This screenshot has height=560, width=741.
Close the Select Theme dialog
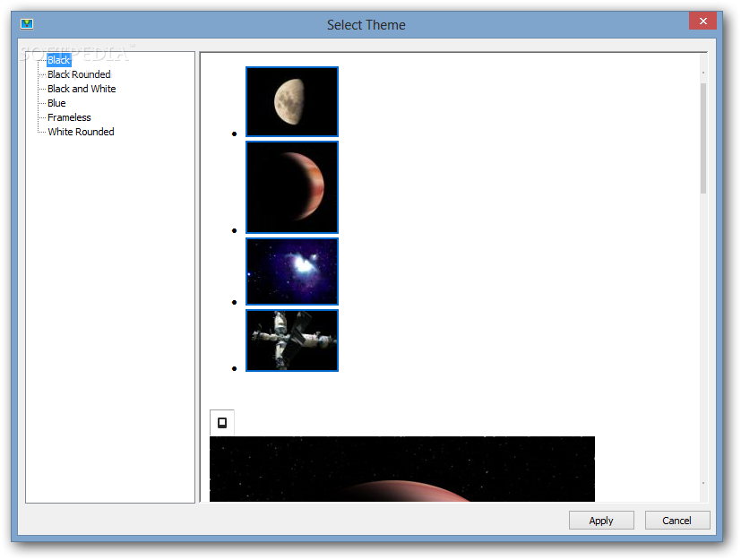tap(702, 21)
